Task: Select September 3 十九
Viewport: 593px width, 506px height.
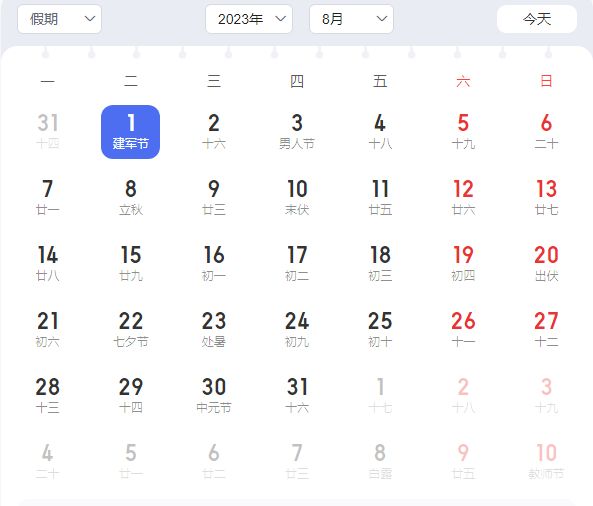Action: 546,396
